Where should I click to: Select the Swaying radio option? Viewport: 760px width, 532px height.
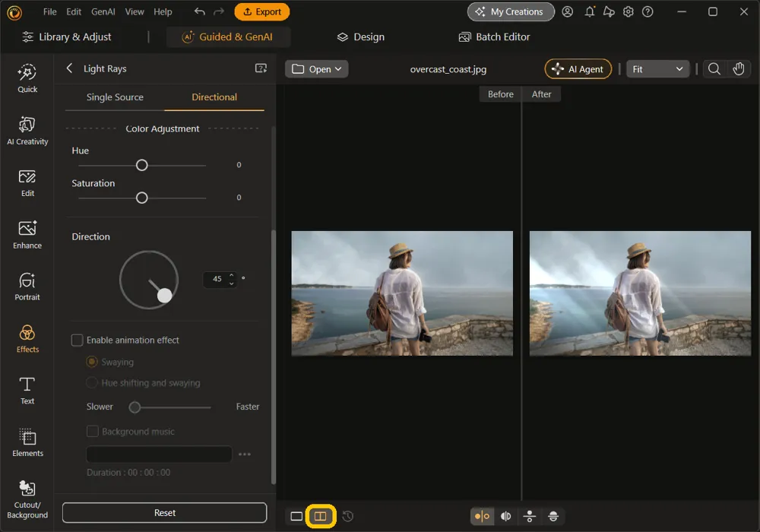(x=92, y=362)
